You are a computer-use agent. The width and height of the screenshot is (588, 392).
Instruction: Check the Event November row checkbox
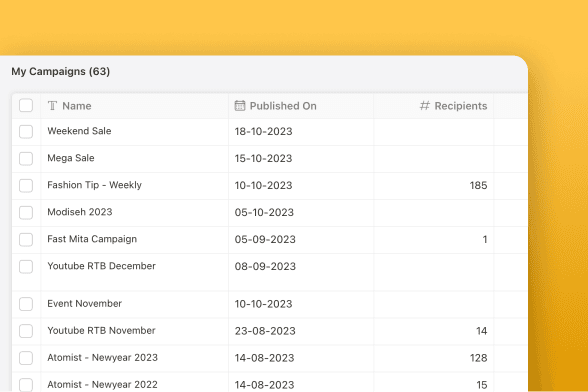tap(26, 304)
